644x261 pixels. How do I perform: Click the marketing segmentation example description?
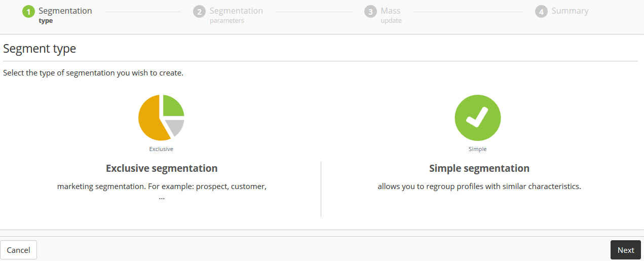tap(162, 187)
